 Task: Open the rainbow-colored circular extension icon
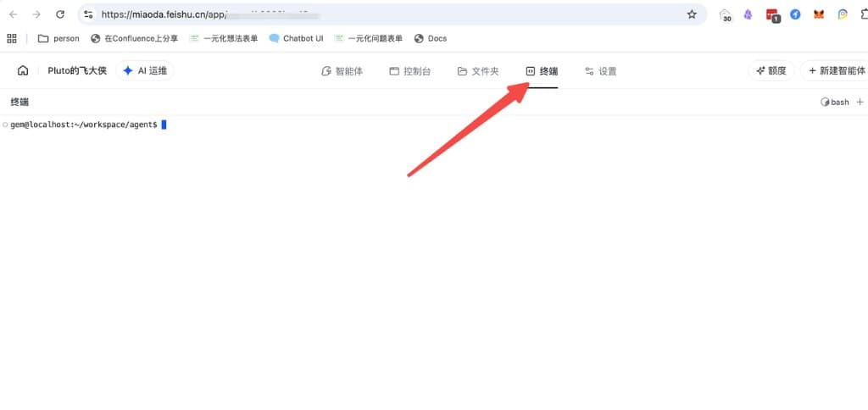pyautogui.click(x=843, y=14)
